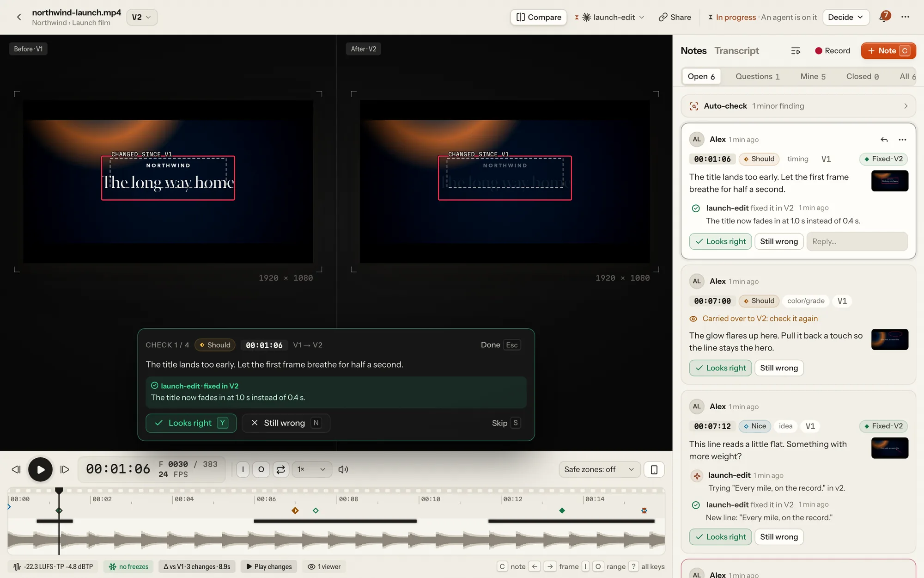Toggle loop playback

pyautogui.click(x=281, y=469)
